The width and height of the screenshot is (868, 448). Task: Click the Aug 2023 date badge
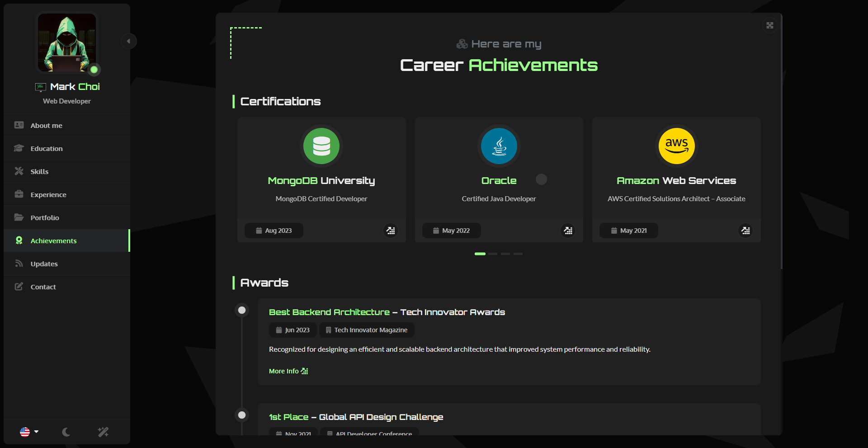point(274,231)
